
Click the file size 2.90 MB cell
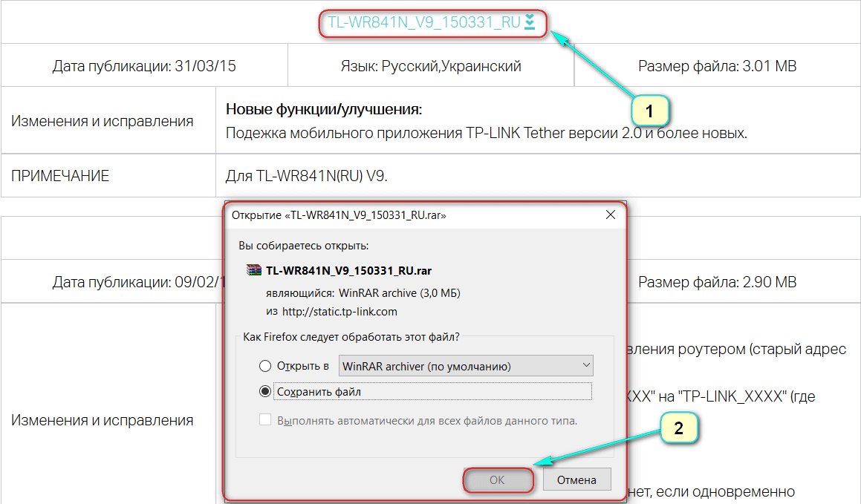click(x=717, y=282)
